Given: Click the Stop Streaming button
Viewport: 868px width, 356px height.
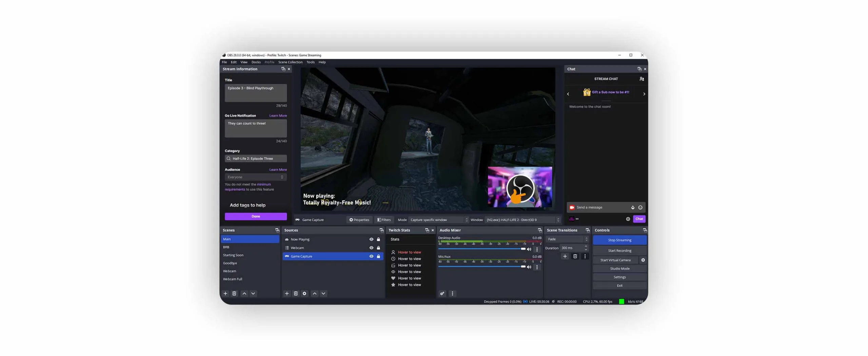Looking at the screenshot, I should tap(619, 240).
